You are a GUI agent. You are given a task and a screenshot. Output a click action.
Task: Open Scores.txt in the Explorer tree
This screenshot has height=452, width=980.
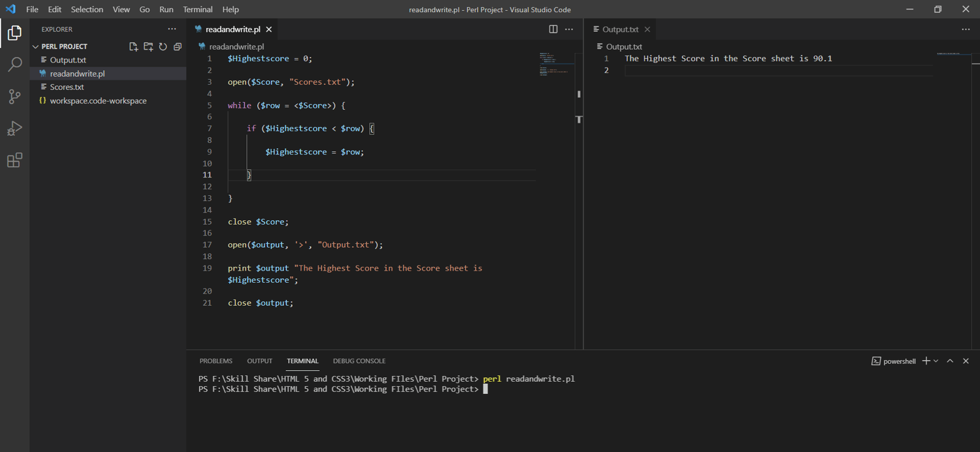(108, 87)
